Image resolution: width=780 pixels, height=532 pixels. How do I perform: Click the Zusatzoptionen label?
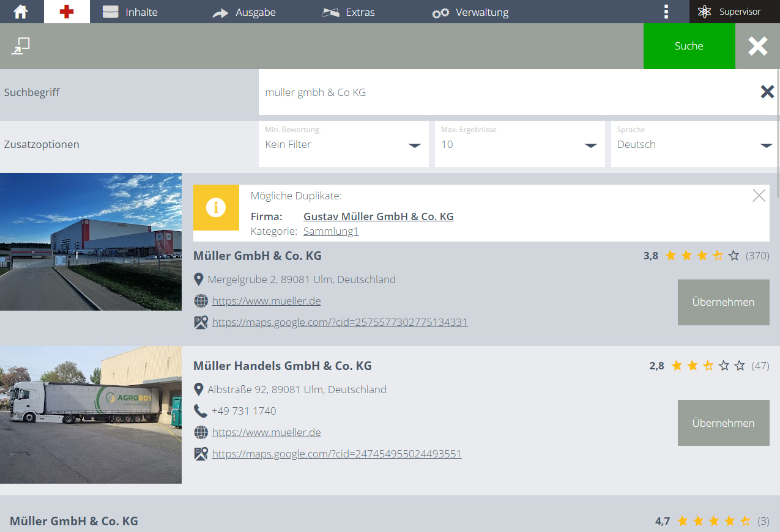click(42, 144)
